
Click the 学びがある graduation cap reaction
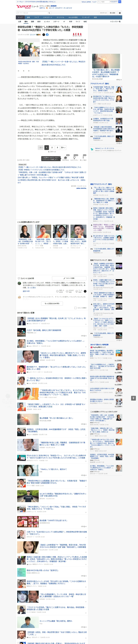tap(66, 158)
